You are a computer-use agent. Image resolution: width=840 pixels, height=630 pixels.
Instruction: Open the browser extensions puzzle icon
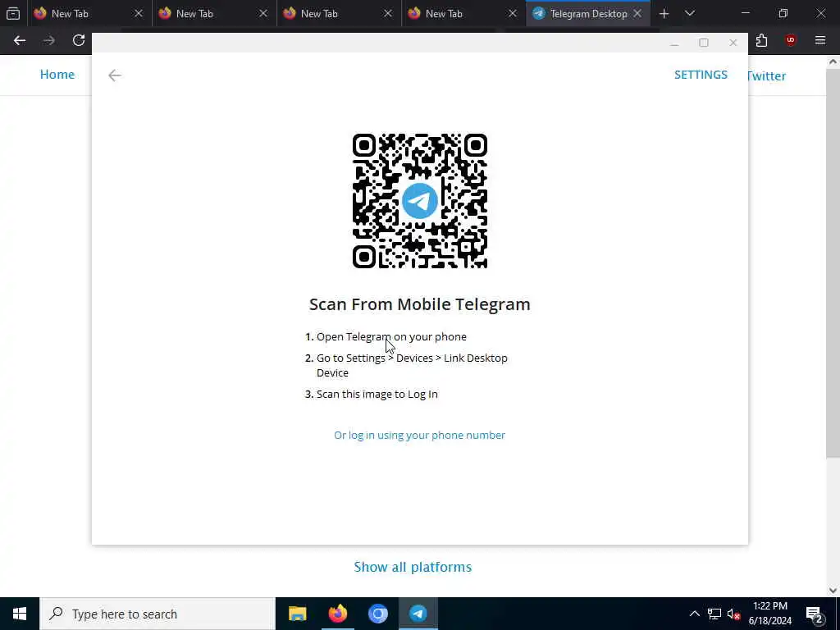(761, 40)
